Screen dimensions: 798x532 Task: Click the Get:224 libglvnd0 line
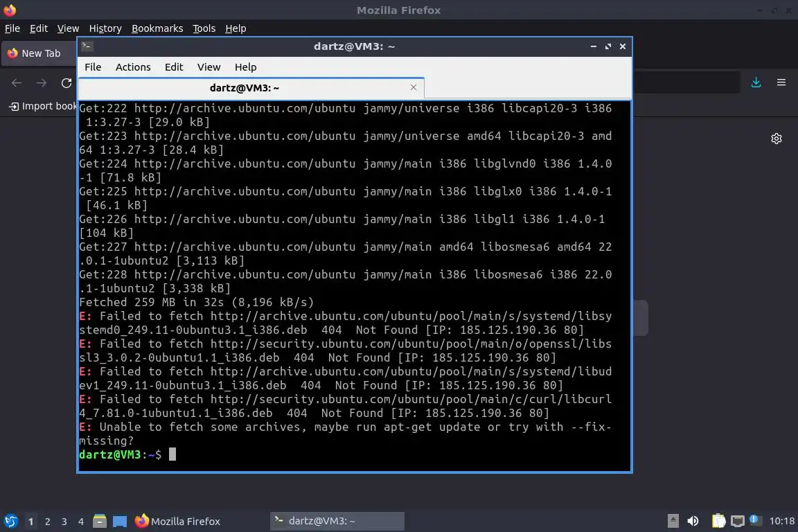coord(346,170)
